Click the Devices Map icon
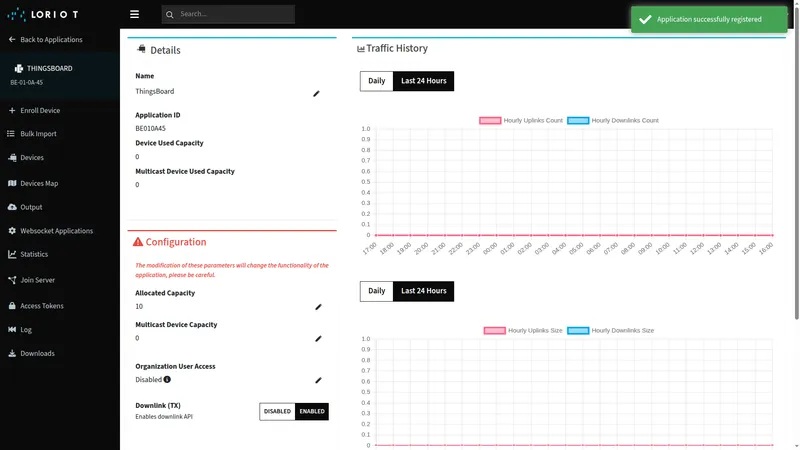The height and width of the screenshot is (450, 800). [x=12, y=183]
